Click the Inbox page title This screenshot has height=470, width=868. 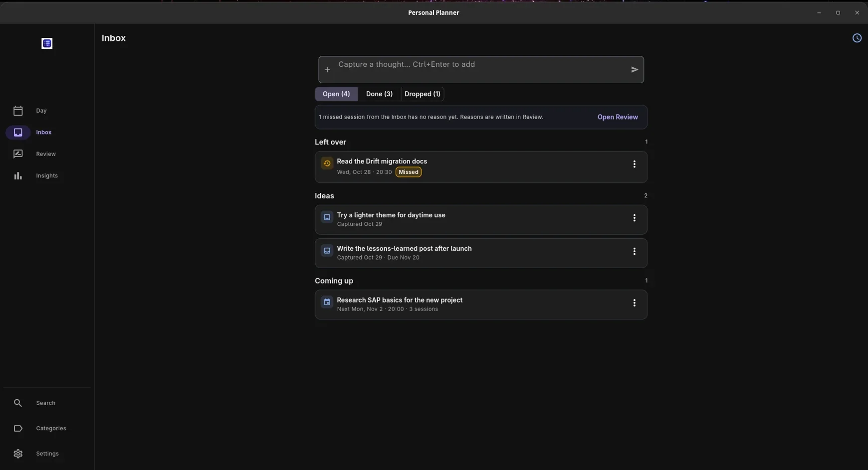114,38
